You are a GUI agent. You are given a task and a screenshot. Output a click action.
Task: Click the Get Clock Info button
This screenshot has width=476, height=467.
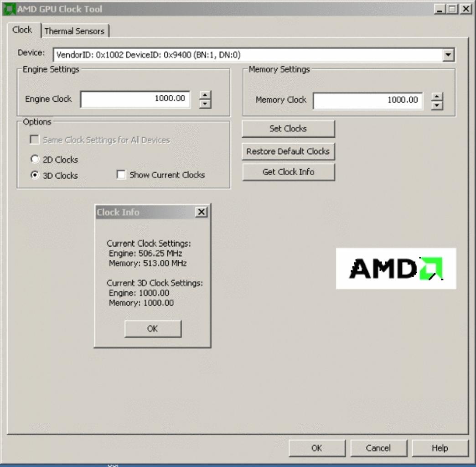289,172
